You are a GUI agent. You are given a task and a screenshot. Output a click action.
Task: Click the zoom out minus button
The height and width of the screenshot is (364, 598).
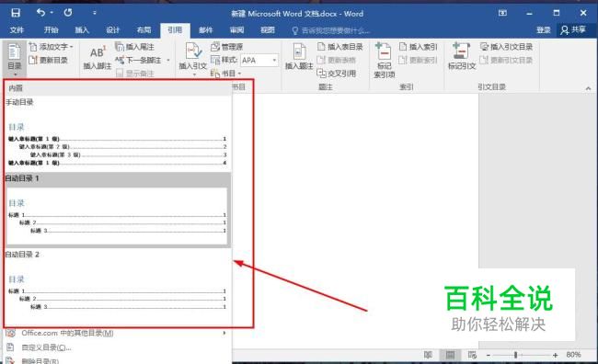pyautogui.click(x=489, y=355)
